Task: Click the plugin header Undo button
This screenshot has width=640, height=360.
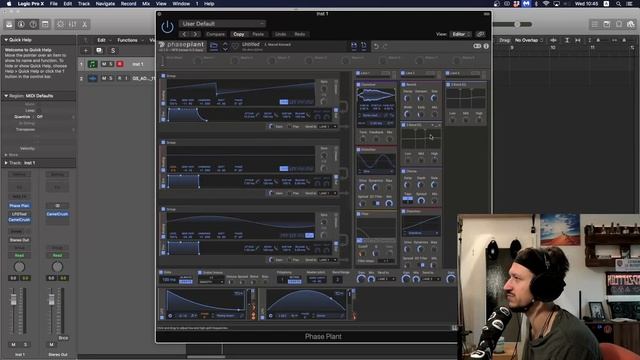Action: [280, 34]
